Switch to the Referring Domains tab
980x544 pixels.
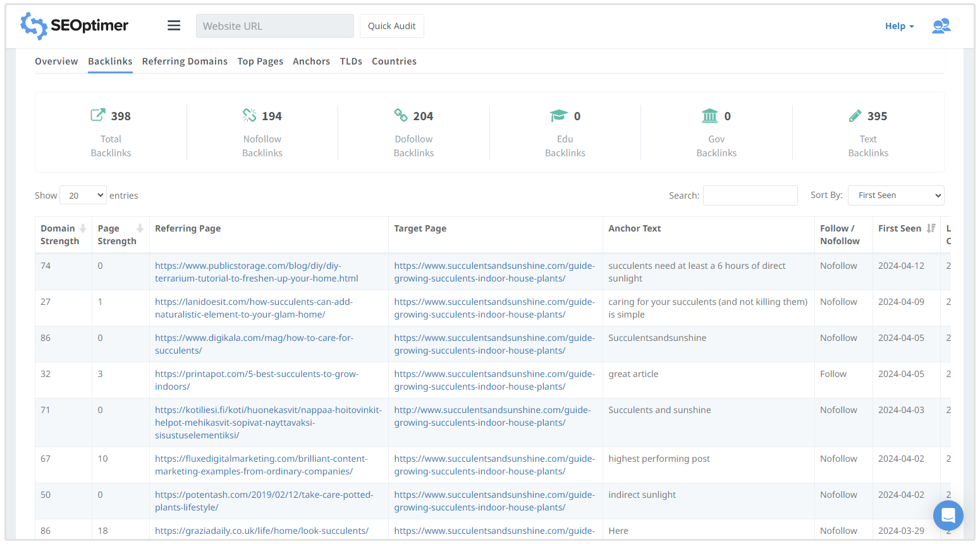[x=185, y=61]
